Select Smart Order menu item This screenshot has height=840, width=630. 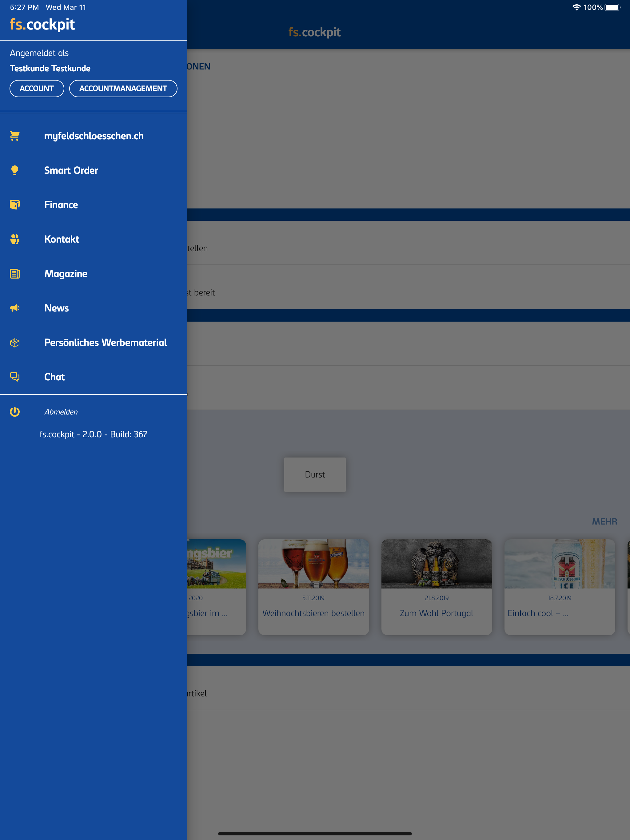[x=94, y=171]
